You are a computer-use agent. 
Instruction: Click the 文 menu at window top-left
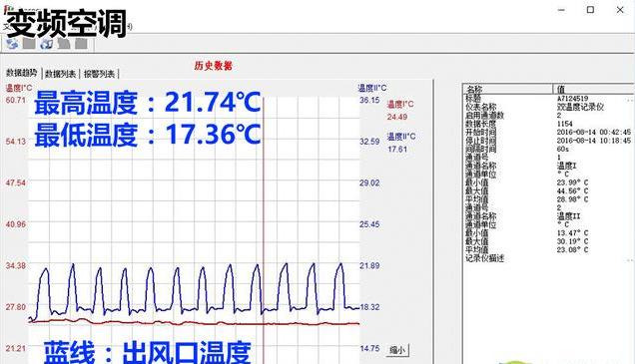(x=6, y=27)
